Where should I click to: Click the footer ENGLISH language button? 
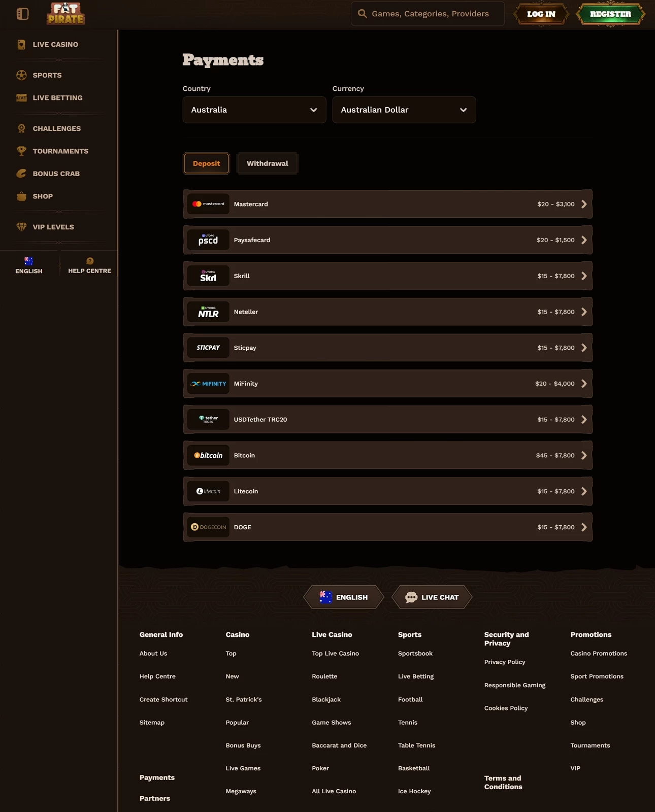(x=344, y=597)
